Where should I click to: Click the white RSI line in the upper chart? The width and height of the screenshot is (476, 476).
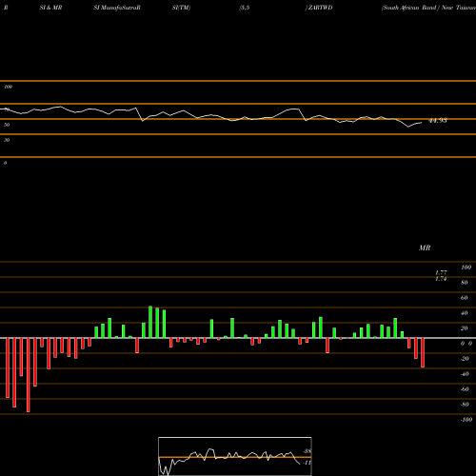click(211, 116)
